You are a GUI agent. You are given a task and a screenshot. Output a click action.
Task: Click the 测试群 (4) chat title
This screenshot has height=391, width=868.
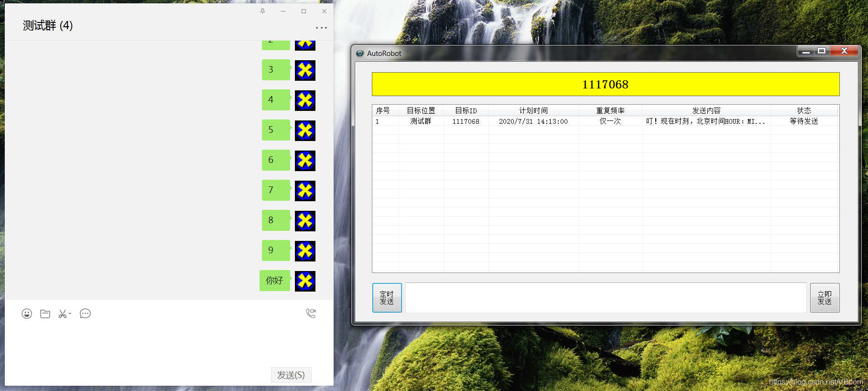click(48, 25)
